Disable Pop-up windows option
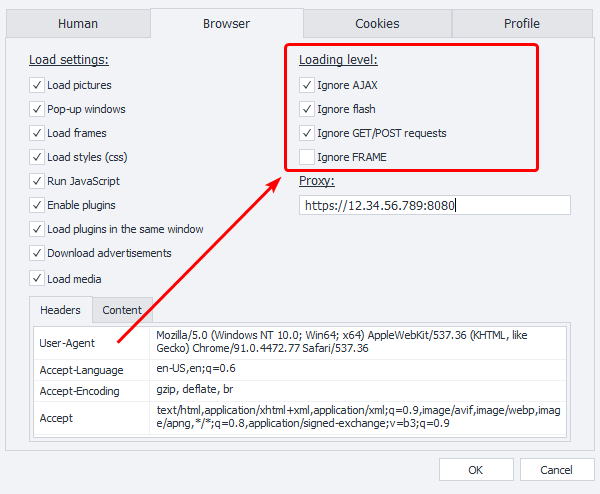 [37, 109]
